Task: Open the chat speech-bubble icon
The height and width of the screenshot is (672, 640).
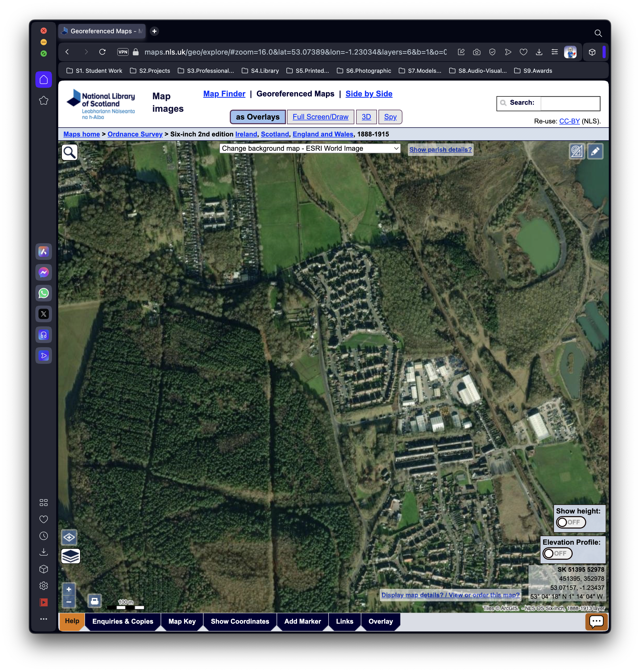Action: (596, 622)
